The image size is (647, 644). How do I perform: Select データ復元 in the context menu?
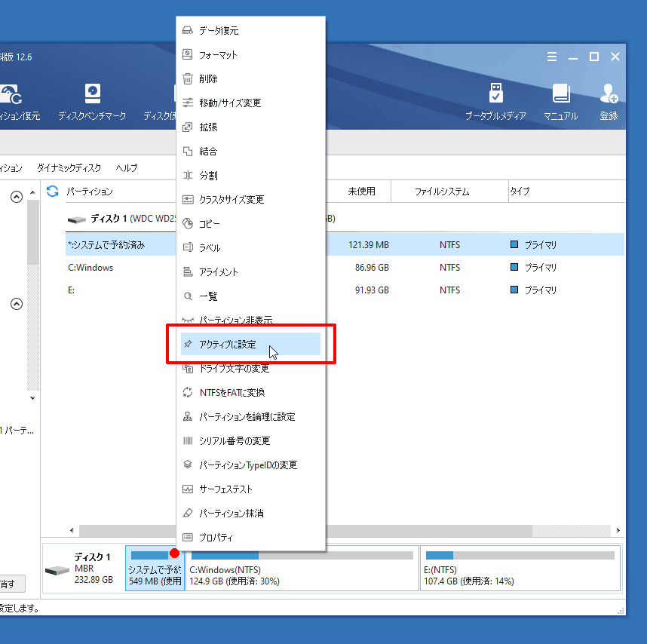click(x=219, y=31)
